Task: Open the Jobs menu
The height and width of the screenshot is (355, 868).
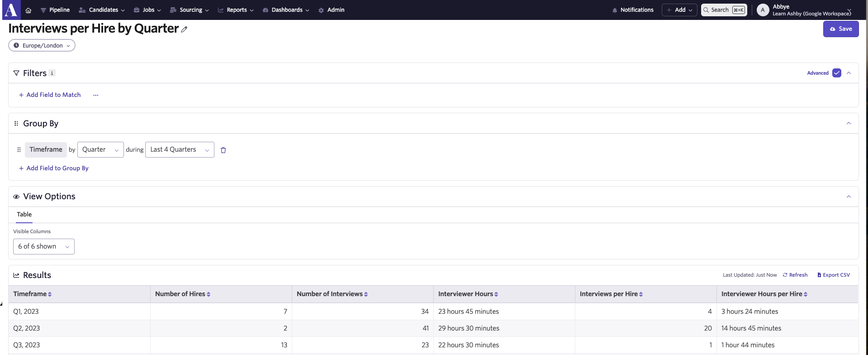Action: (x=147, y=10)
